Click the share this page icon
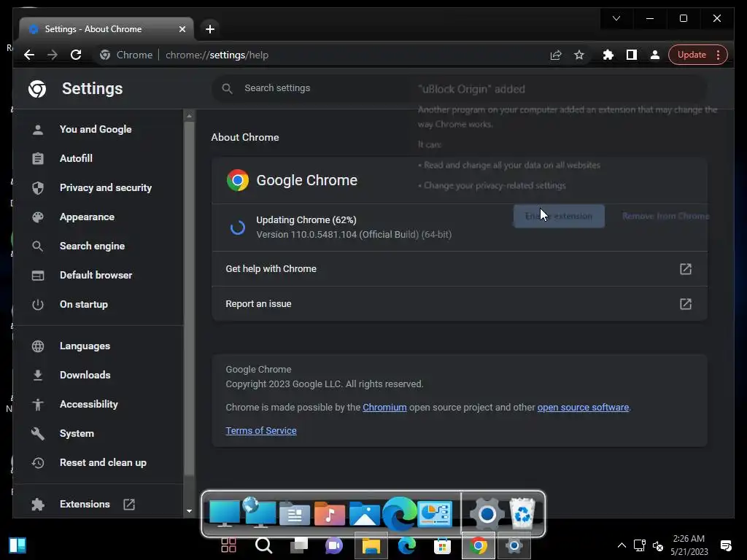This screenshot has height=560, width=747. [x=555, y=55]
